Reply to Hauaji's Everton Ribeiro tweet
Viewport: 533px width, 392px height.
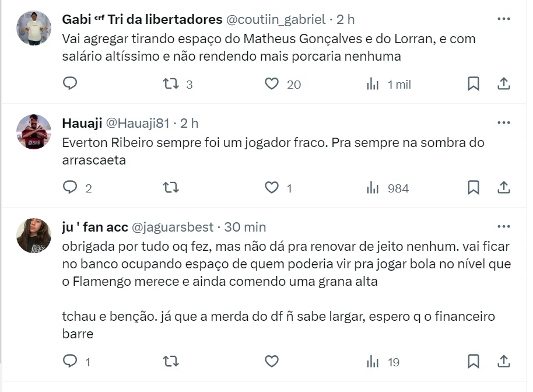70,188
